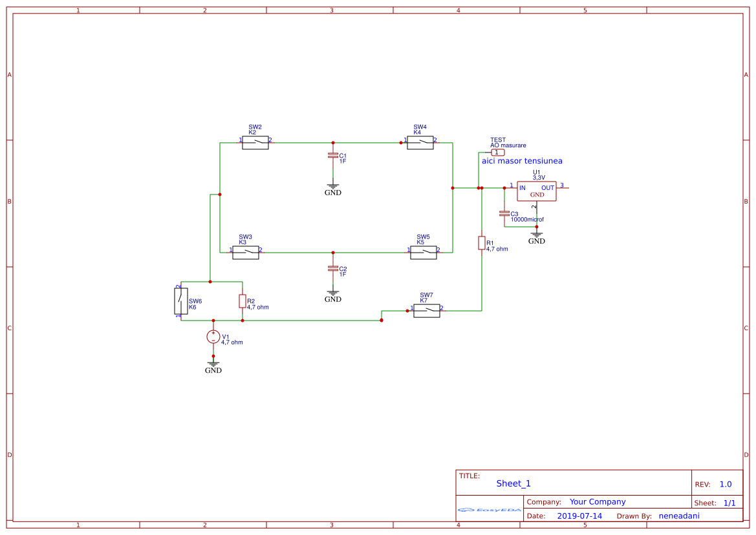Select capacitor C3 near the regulator
756x535 pixels.
[504, 213]
